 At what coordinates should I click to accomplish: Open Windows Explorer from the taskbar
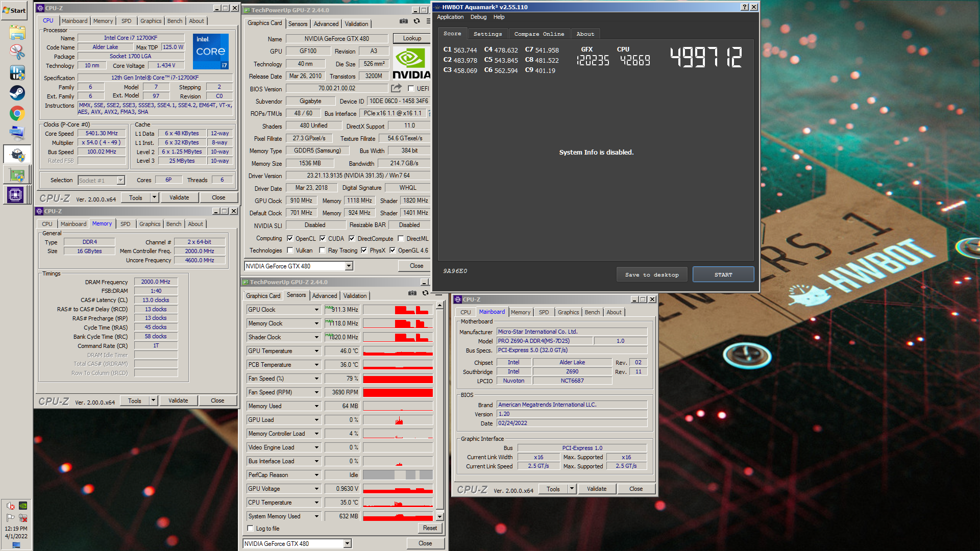pyautogui.click(x=17, y=32)
